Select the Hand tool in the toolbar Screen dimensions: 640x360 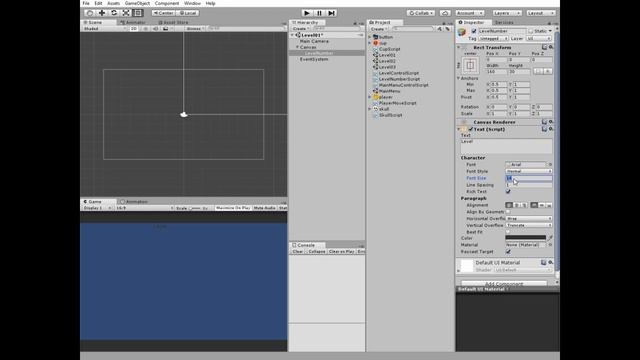[x=90, y=13]
